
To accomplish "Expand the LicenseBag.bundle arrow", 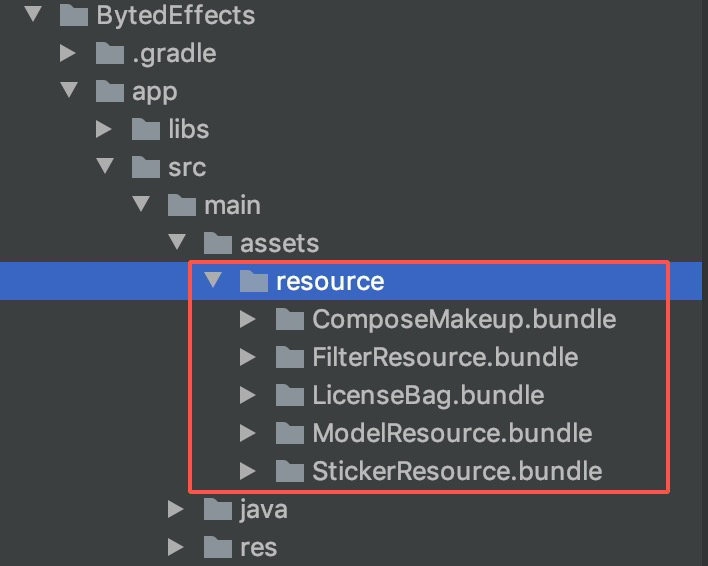I will pos(248,395).
